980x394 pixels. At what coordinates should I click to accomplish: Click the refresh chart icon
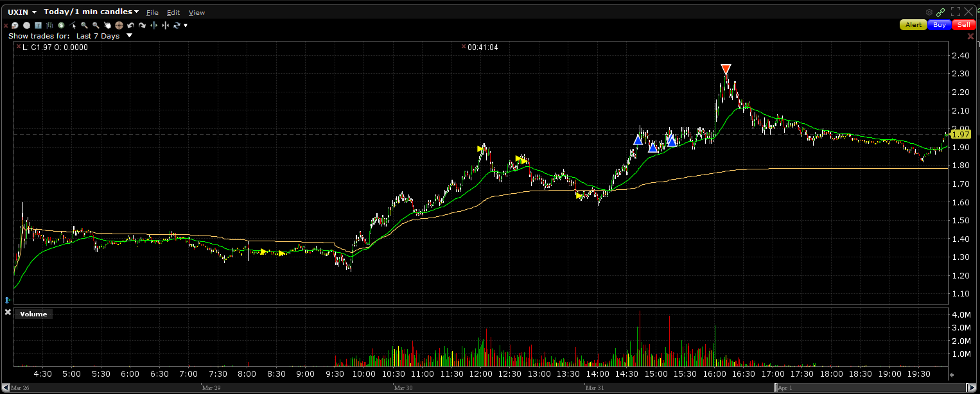pos(177,25)
